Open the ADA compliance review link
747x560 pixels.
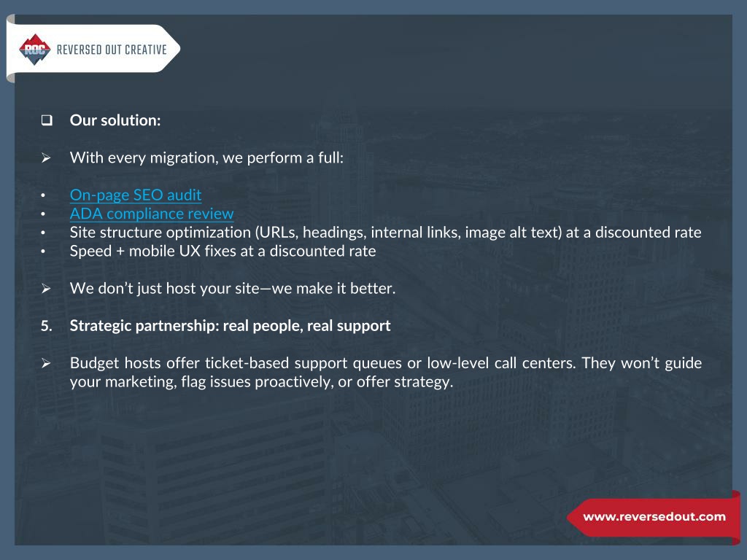pyautogui.click(x=152, y=214)
